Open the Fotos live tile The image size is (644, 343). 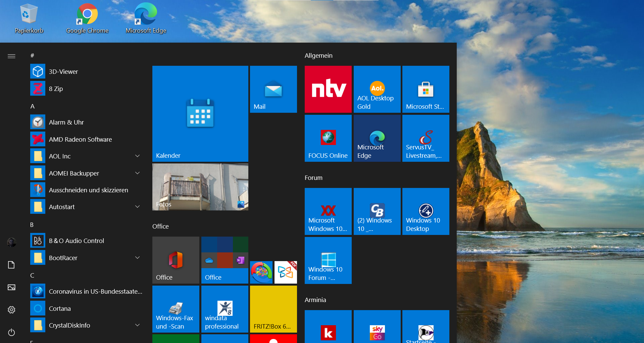[200, 187]
